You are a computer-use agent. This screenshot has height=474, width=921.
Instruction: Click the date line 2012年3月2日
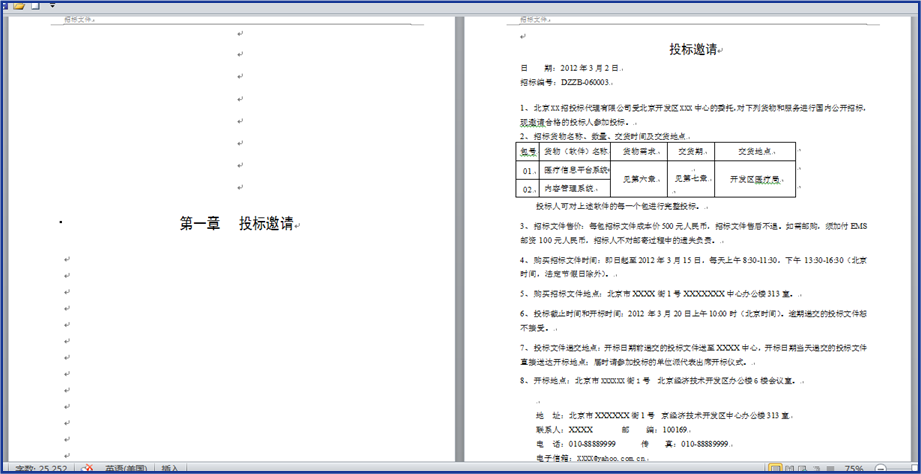[570, 68]
